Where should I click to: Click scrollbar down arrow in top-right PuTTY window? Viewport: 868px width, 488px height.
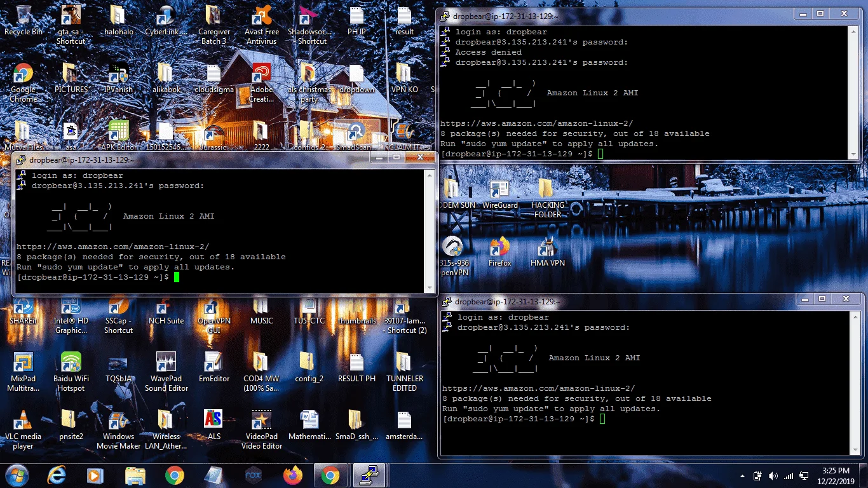853,154
